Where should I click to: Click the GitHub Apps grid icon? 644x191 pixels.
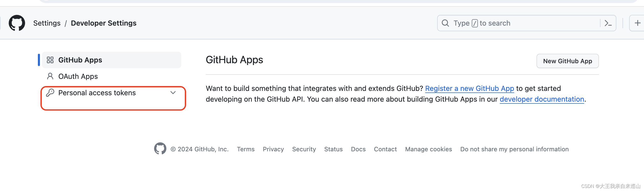tap(50, 60)
